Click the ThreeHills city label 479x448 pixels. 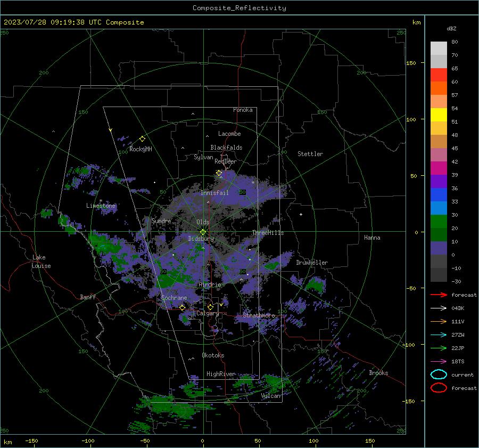point(268,233)
